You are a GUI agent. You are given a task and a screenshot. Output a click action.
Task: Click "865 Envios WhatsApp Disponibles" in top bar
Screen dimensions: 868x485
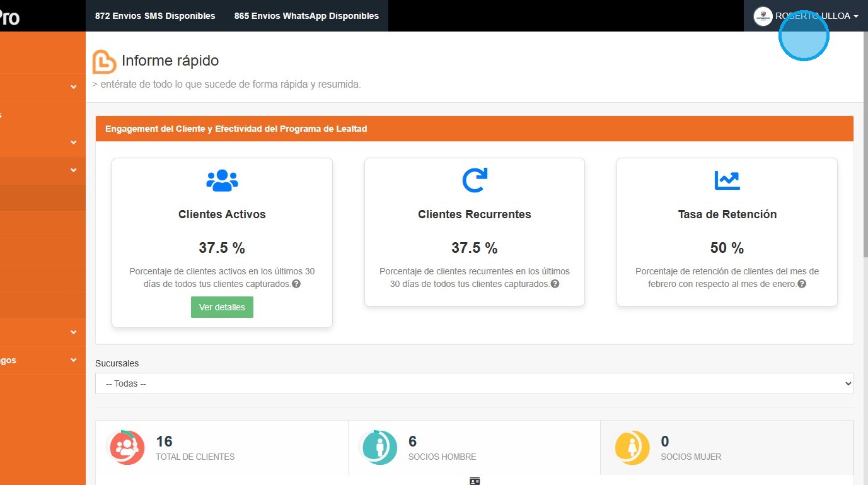pyautogui.click(x=306, y=16)
